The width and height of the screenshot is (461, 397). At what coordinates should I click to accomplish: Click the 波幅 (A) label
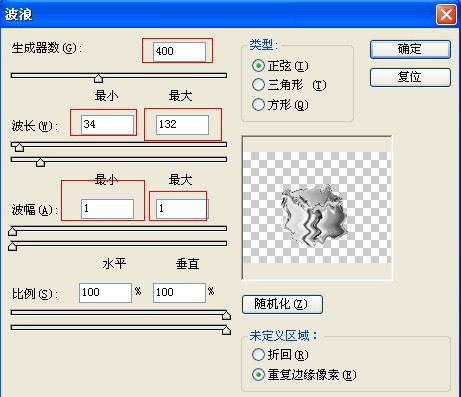click(34, 210)
